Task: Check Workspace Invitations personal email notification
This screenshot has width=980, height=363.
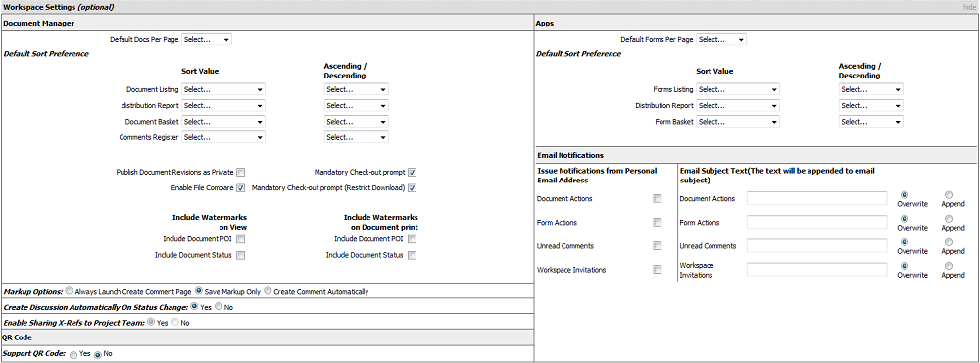Action: click(657, 270)
